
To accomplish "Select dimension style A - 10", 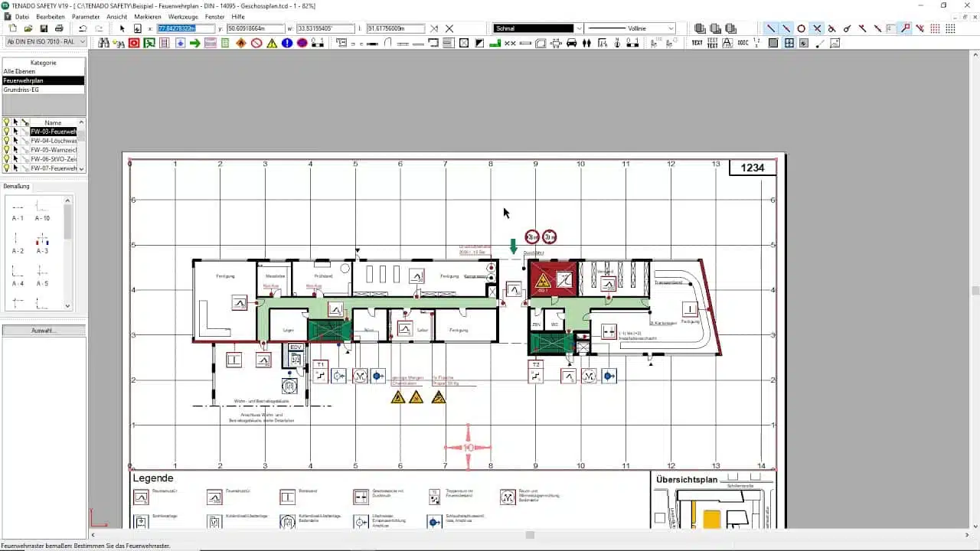I will coord(42,210).
